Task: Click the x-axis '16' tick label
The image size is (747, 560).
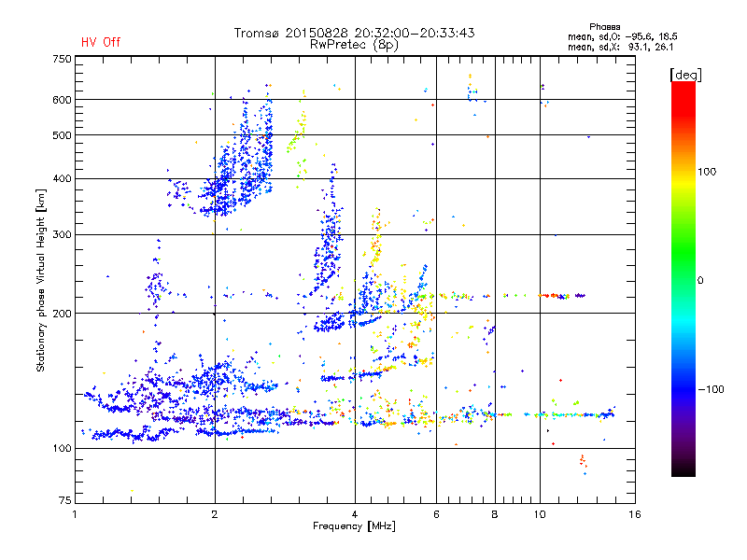Action: (635, 514)
